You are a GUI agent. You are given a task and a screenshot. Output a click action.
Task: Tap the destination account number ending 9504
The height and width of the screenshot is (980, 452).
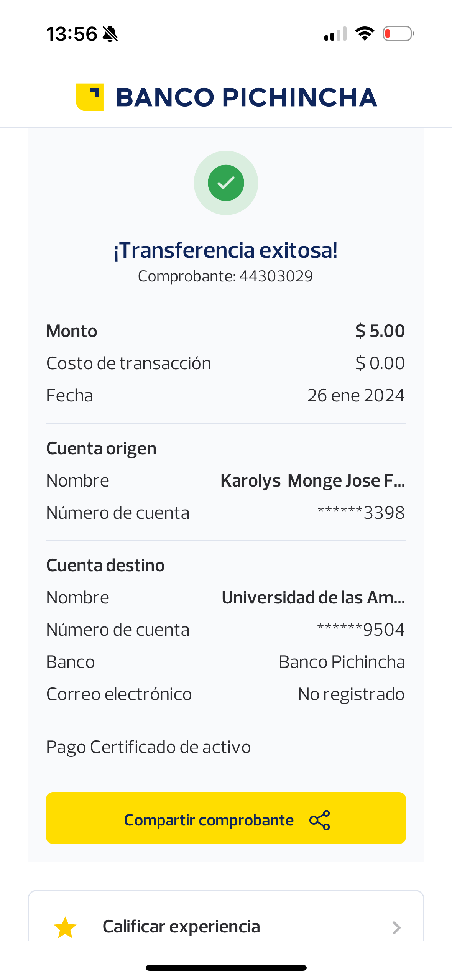(x=361, y=630)
